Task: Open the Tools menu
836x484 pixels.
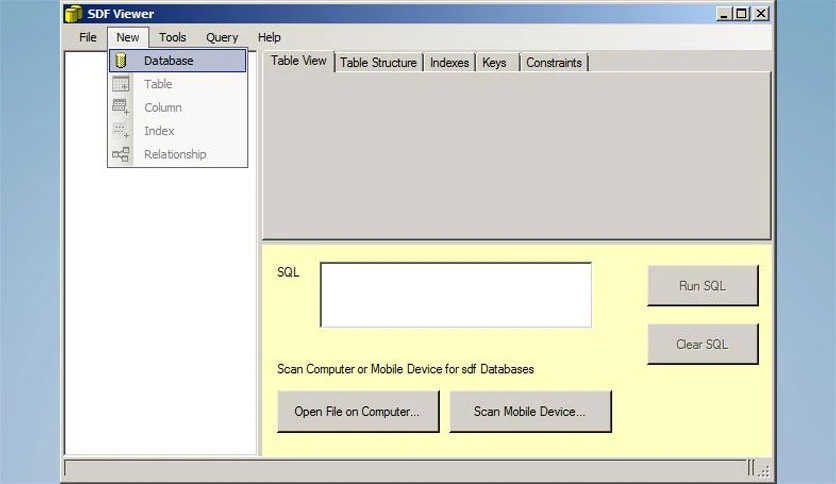Action: click(x=172, y=37)
